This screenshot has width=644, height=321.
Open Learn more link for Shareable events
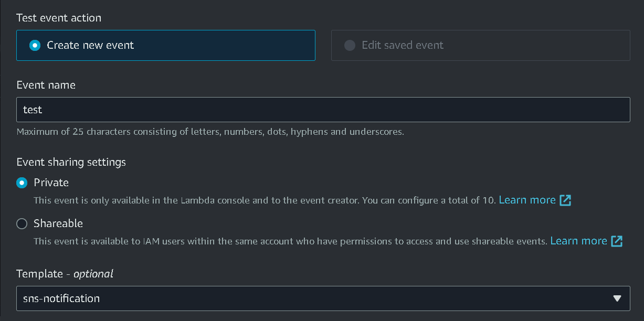coord(578,241)
